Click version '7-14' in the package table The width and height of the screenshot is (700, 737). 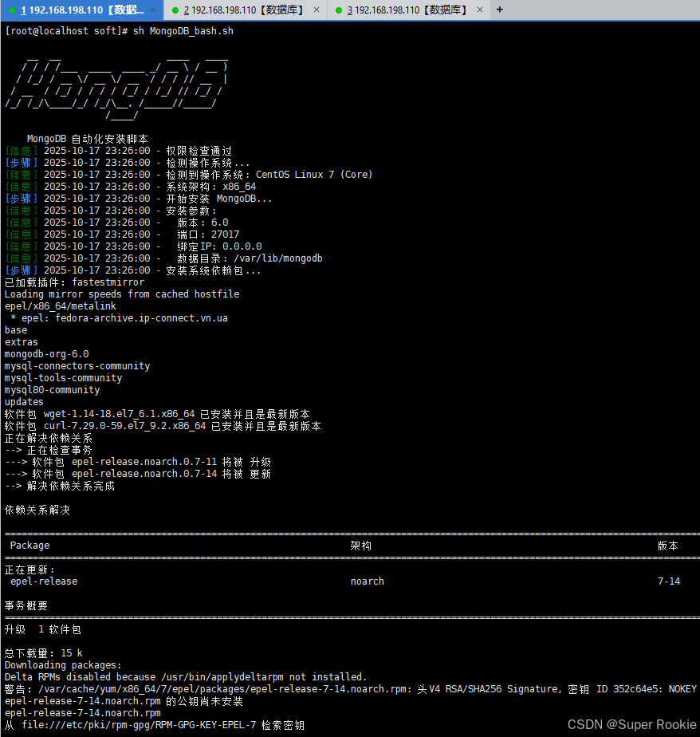click(x=669, y=581)
